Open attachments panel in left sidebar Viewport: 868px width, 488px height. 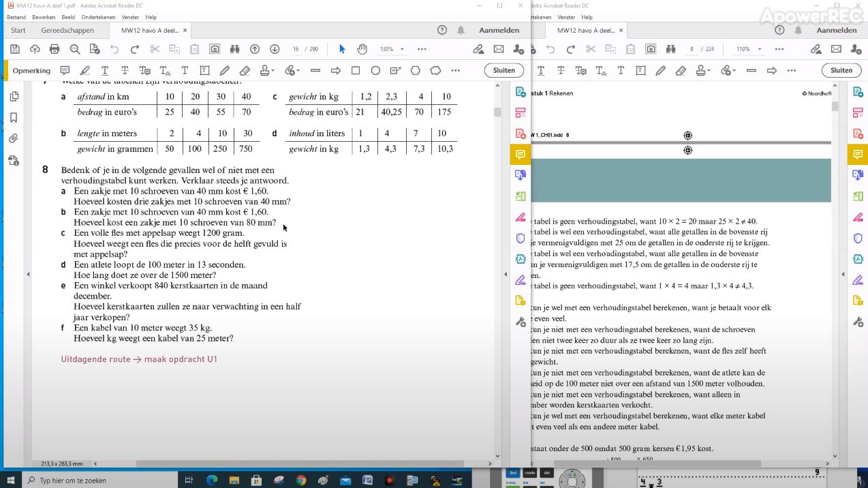(14, 138)
